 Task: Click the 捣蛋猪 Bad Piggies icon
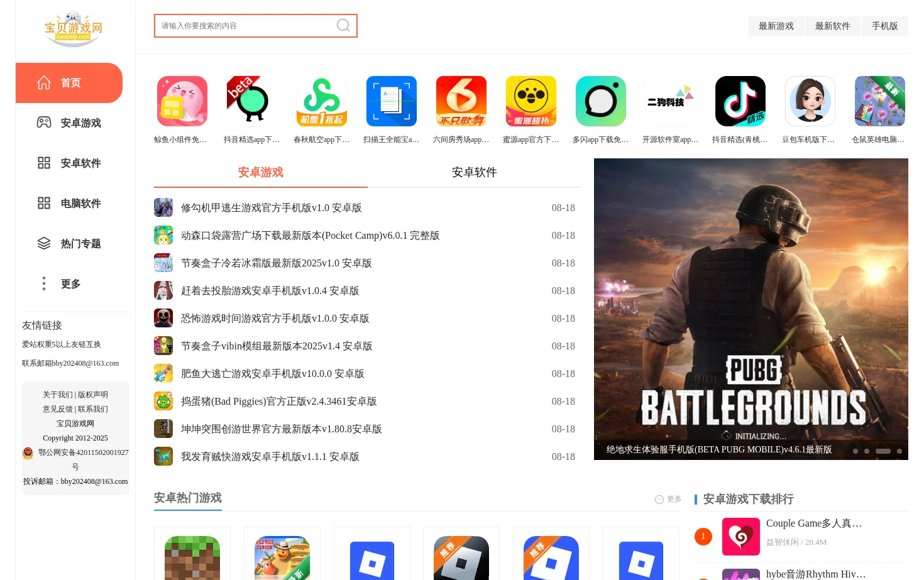point(163,401)
